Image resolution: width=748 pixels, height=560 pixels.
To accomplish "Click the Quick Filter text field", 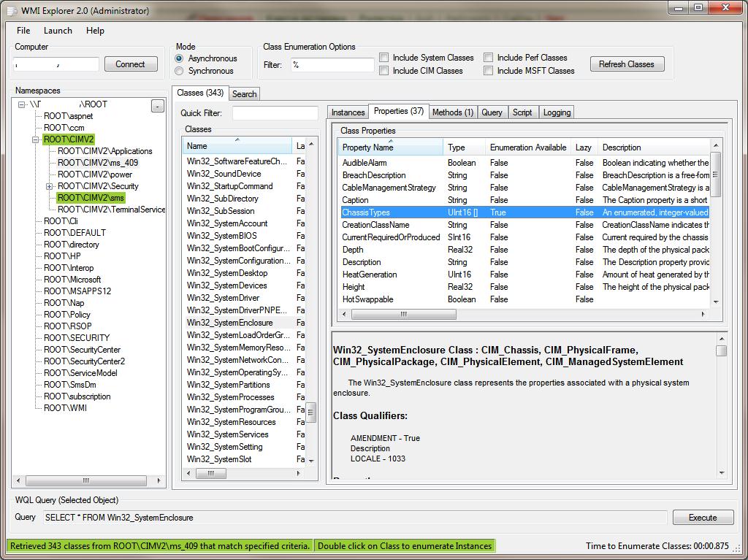I will click(x=275, y=113).
